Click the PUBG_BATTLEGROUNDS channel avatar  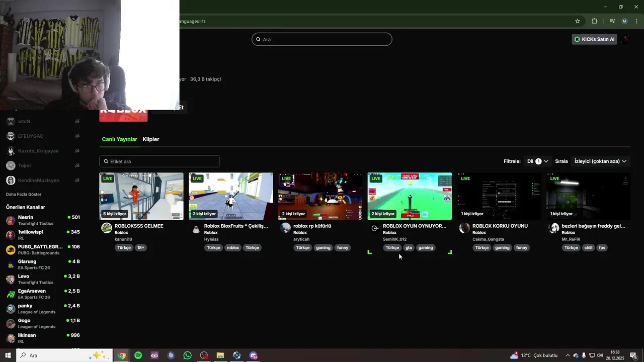(x=11, y=250)
